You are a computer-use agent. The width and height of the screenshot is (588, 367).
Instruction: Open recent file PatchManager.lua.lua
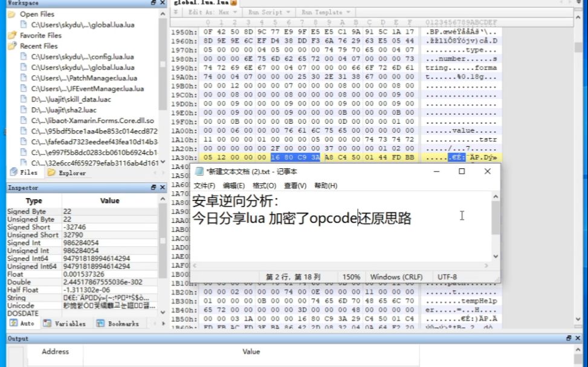click(x=84, y=78)
